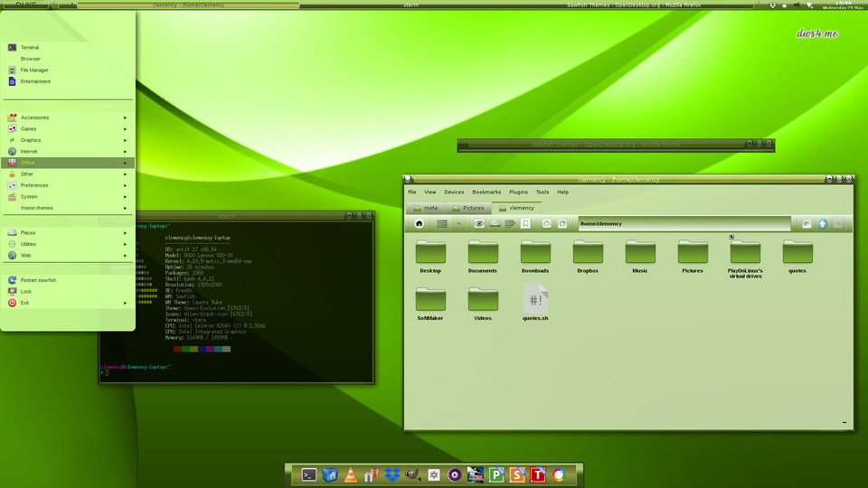
Task: Click new tab plus icon in file manager
Action: 546,223
